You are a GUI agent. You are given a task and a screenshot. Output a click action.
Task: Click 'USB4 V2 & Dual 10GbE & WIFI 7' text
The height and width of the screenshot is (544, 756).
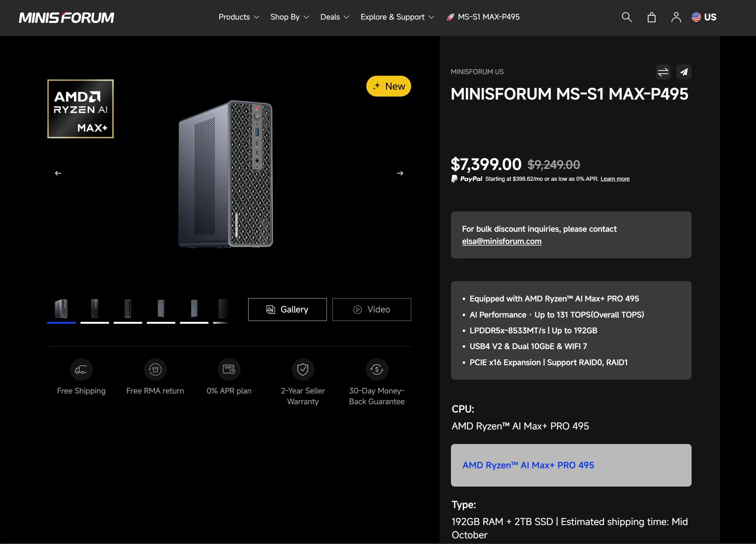pos(528,346)
